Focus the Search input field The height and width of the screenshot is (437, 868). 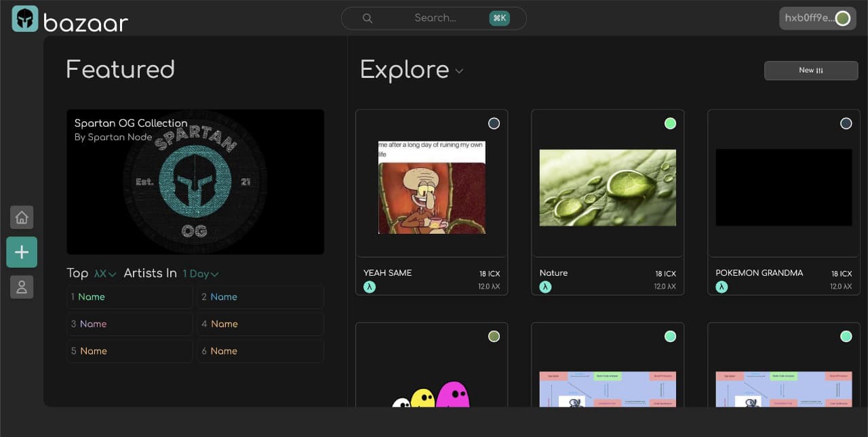(x=434, y=18)
